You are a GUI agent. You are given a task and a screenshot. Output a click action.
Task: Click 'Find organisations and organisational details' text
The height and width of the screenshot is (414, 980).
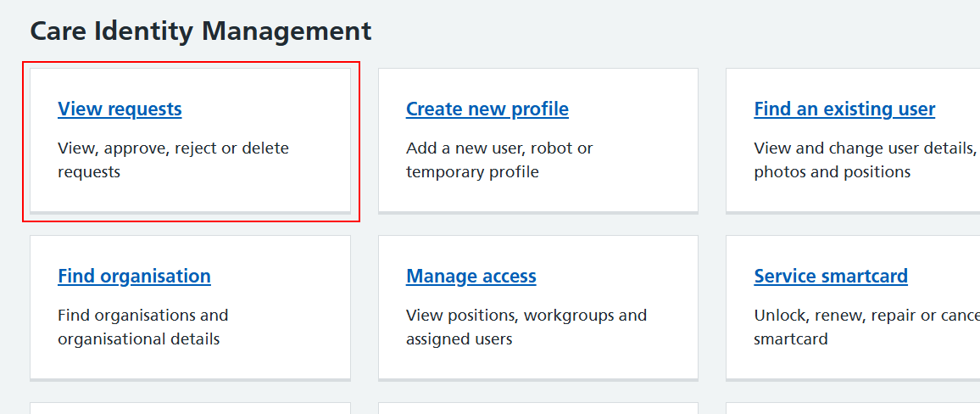point(142,327)
